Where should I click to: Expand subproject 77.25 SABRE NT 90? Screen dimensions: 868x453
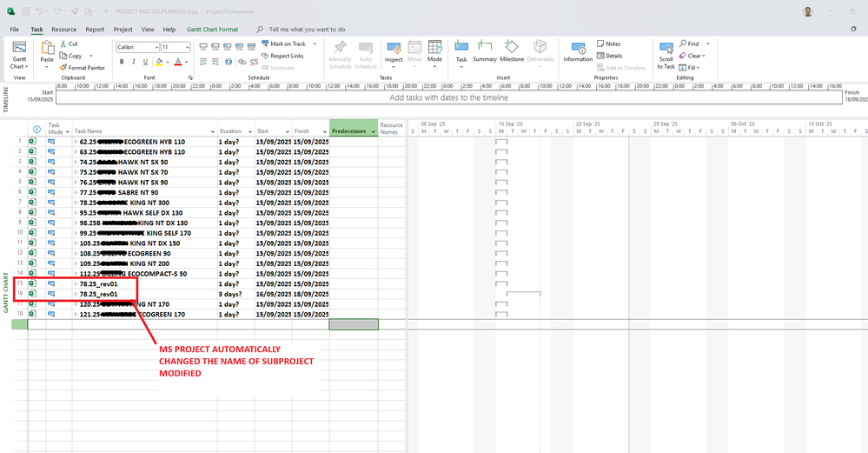[x=76, y=193]
